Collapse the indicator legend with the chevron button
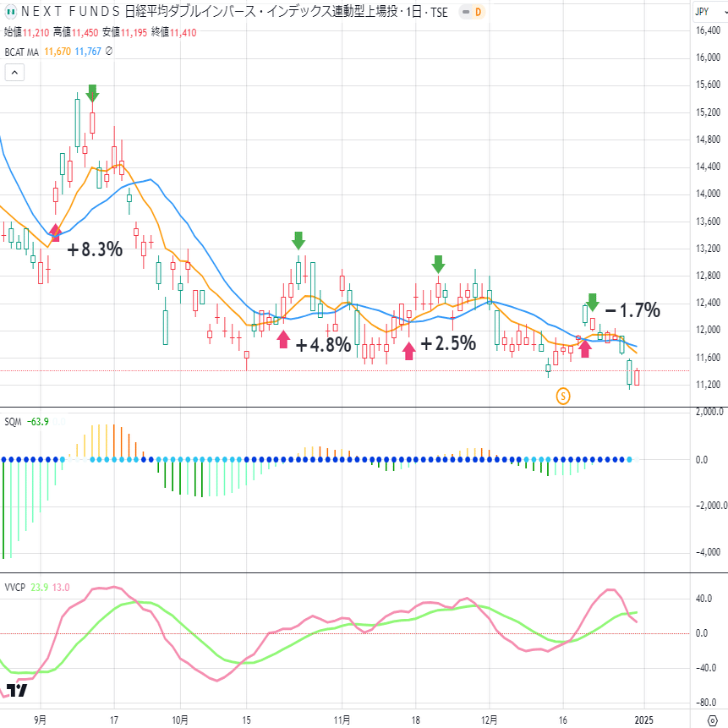This screenshot has height=728, width=728. pyautogui.click(x=14, y=73)
